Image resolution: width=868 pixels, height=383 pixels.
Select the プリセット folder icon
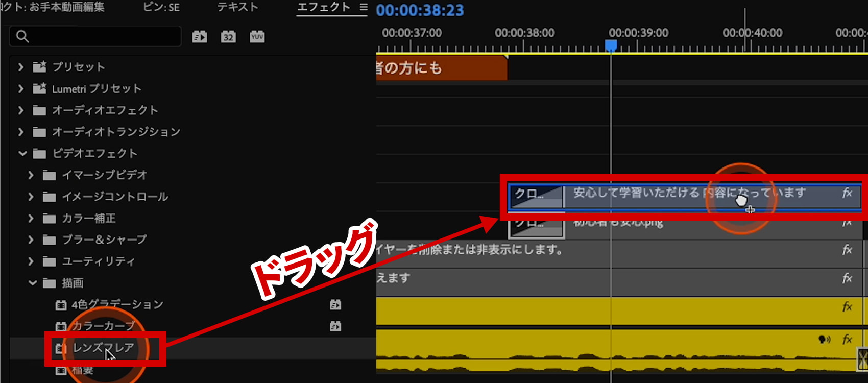(x=39, y=66)
